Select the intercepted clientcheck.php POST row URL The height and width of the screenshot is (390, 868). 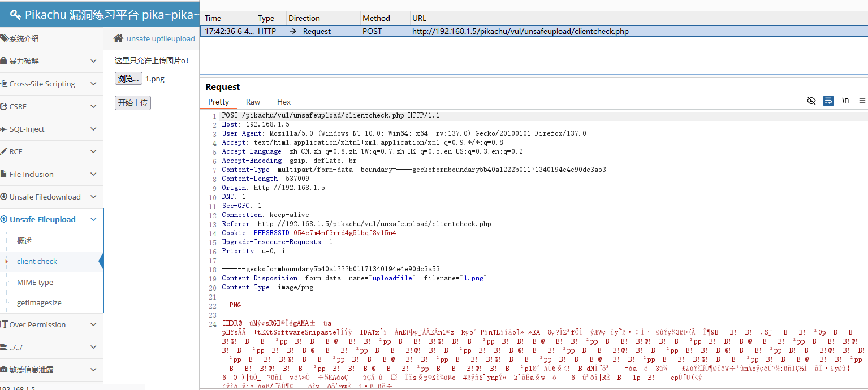[x=520, y=31]
